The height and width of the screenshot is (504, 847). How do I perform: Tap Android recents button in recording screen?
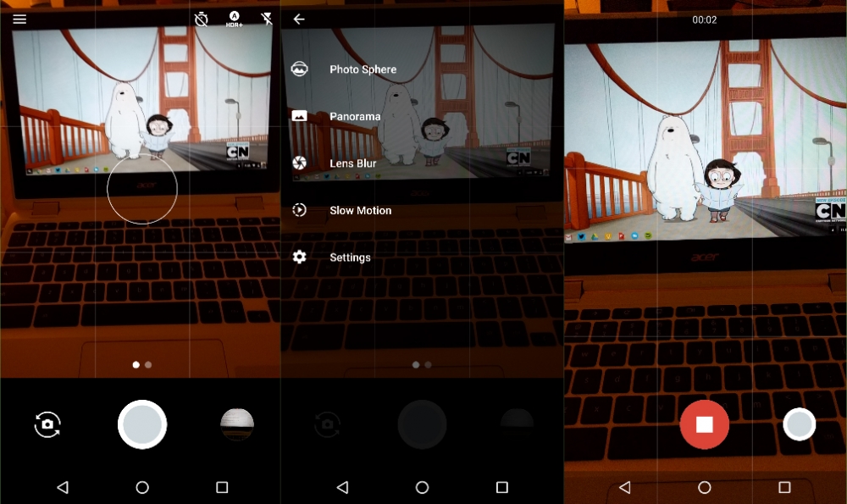coord(784,487)
